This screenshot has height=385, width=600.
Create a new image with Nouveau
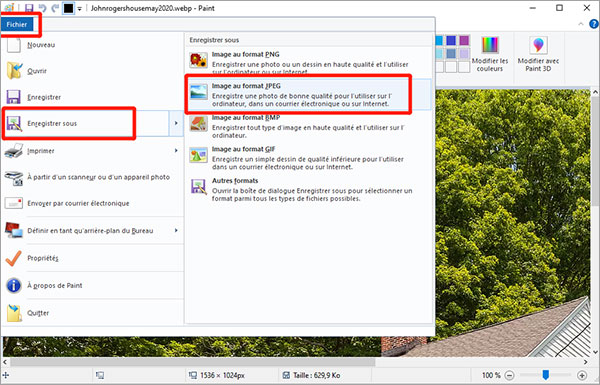[92, 45]
